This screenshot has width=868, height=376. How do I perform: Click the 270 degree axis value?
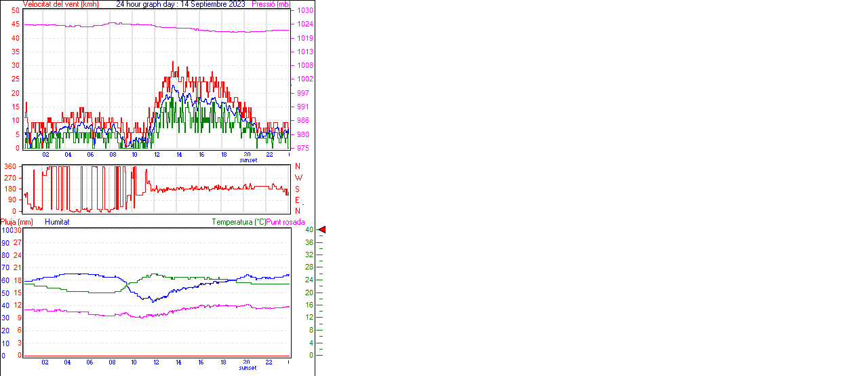coord(10,178)
